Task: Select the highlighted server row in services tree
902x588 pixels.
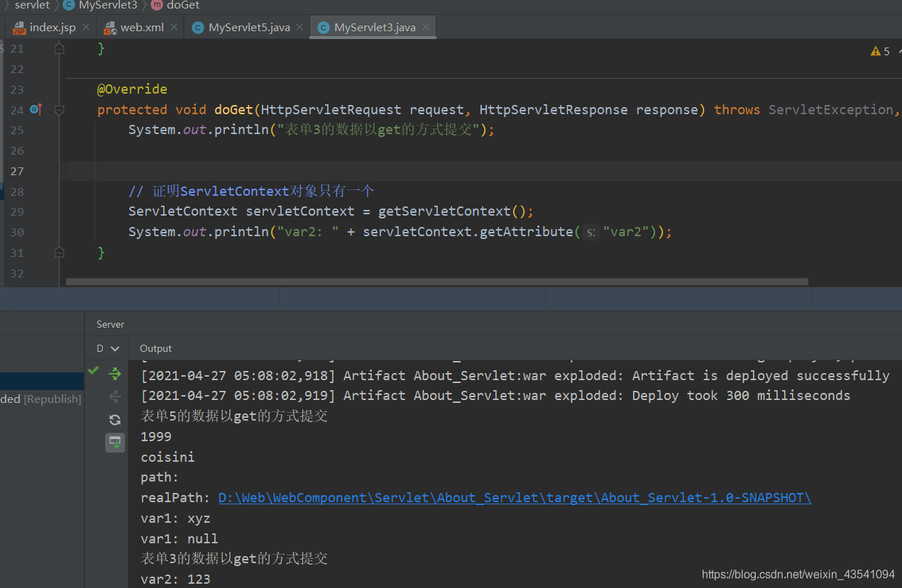Action: tap(42, 381)
